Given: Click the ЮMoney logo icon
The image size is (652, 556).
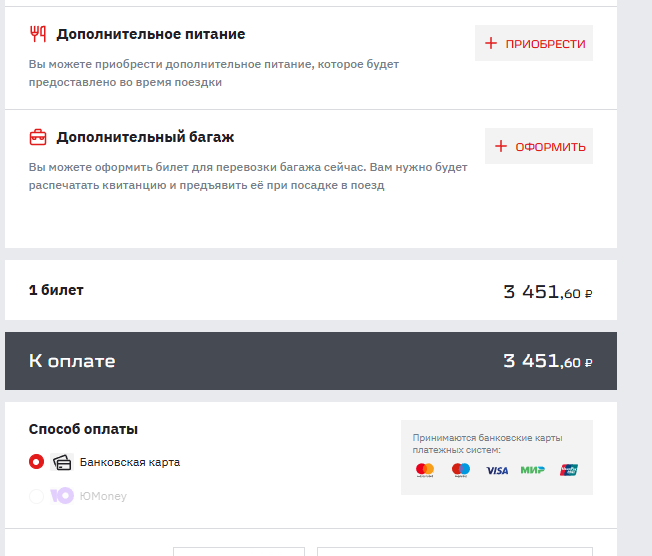Looking at the screenshot, I should [62, 495].
